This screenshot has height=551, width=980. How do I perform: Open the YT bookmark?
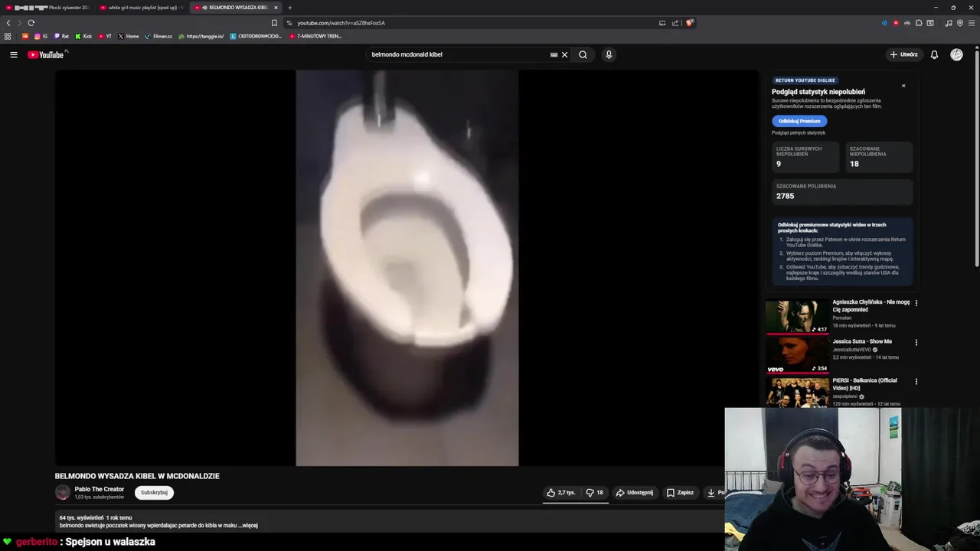point(105,36)
